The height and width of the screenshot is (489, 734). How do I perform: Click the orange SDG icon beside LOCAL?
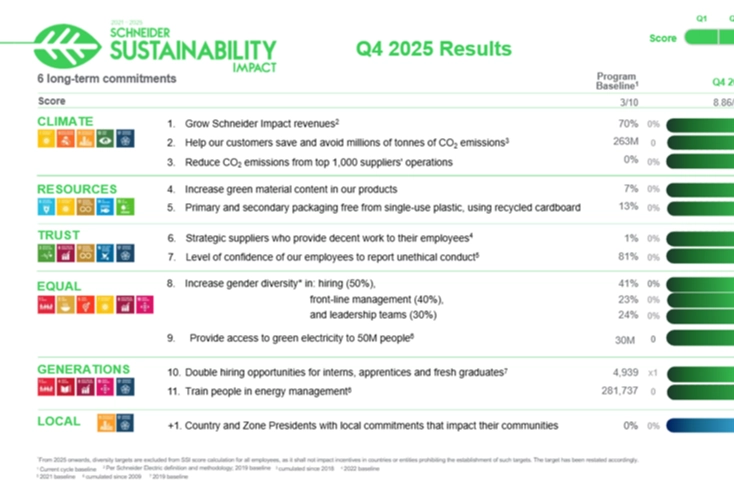[x=104, y=423]
